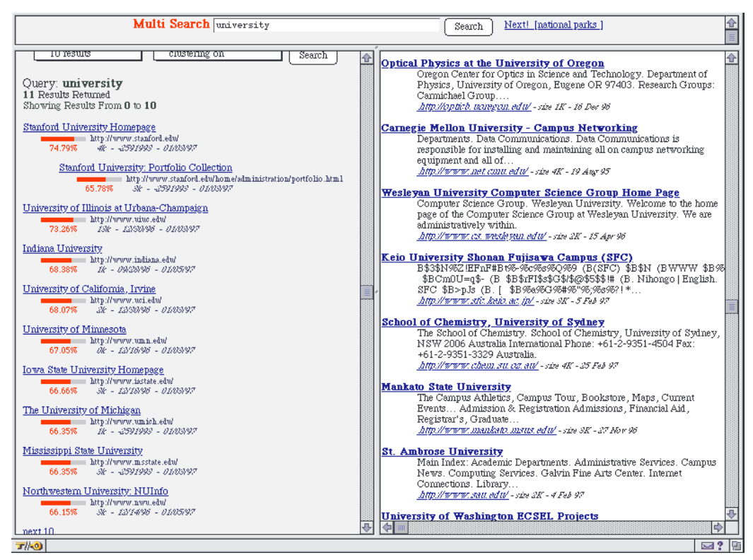753x560 pixels.
Task: Click the mail envelope icon in status bar
Action: [x=707, y=546]
